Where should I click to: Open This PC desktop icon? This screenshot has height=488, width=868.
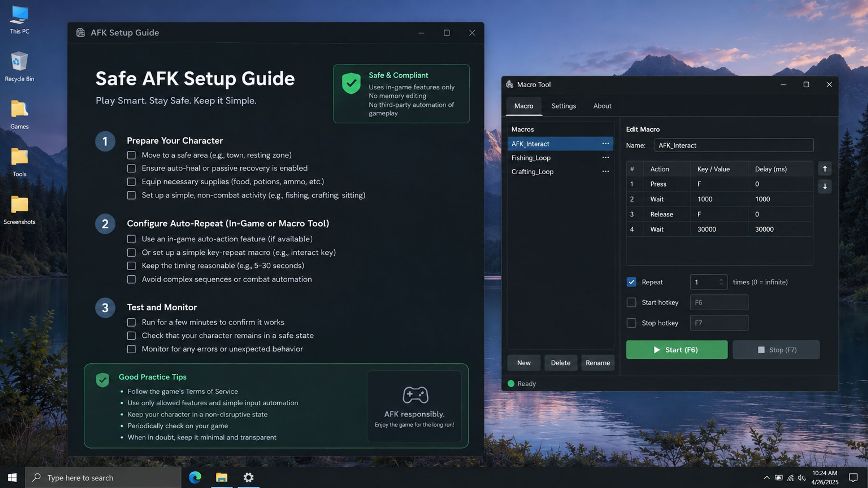pos(19,20)
